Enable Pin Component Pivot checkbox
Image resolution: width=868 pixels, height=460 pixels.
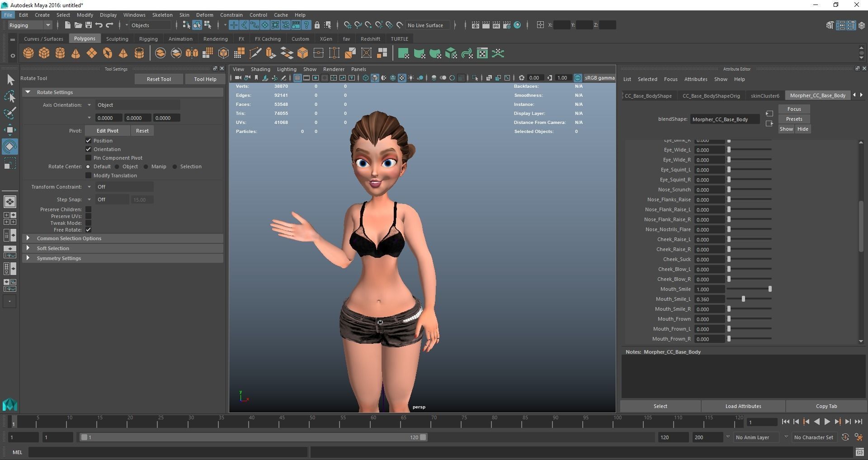(89, 158)
